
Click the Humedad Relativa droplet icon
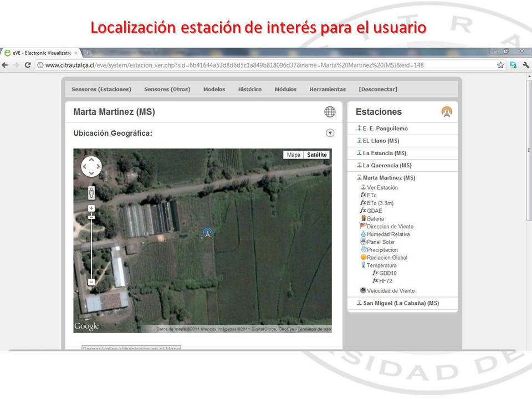[x=364, y=234]
